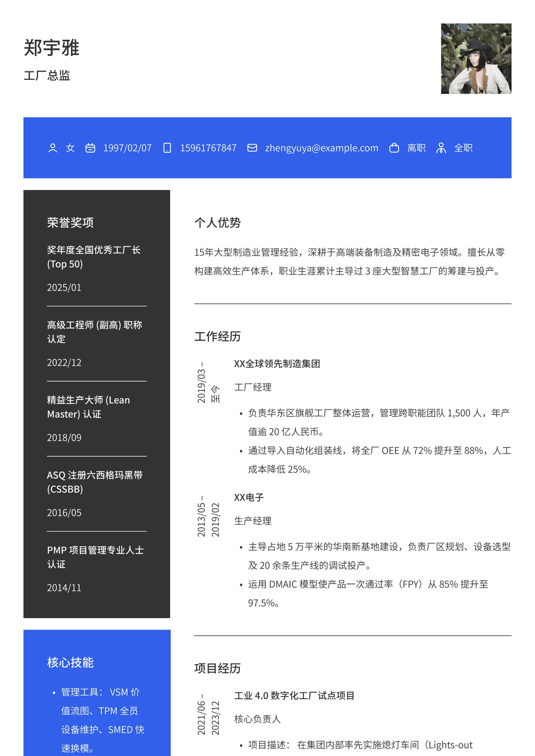Click the date range 2021/06 – 2023/12
The width and height of the screenshot is (535, 756).
(x=208, y=715)
